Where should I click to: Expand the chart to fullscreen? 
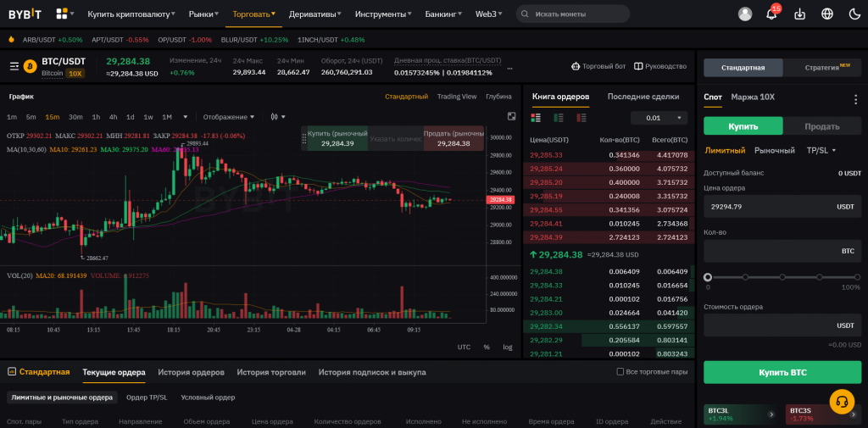[511, 116]
